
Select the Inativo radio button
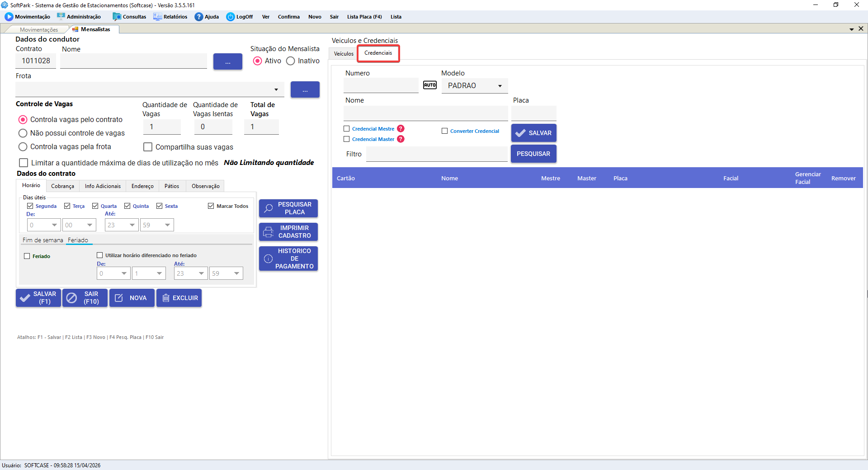tap(291, 61)
